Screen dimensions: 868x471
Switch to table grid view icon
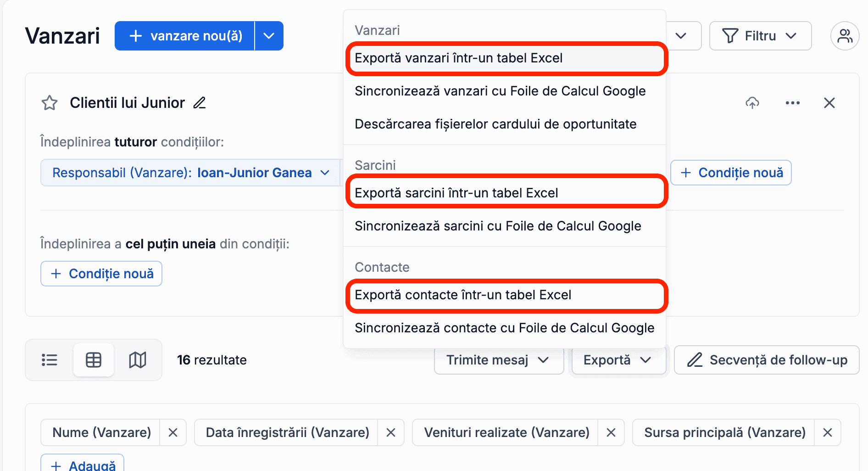94,360
